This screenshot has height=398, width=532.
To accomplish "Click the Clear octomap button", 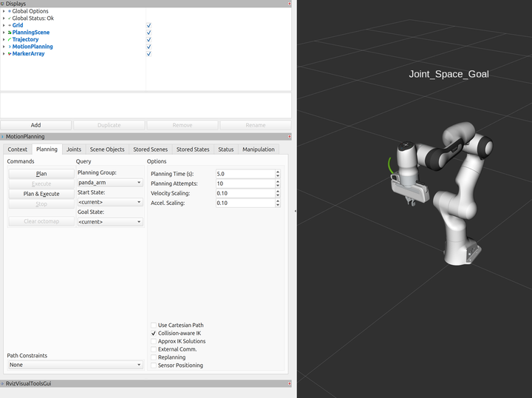I will 41,221.
